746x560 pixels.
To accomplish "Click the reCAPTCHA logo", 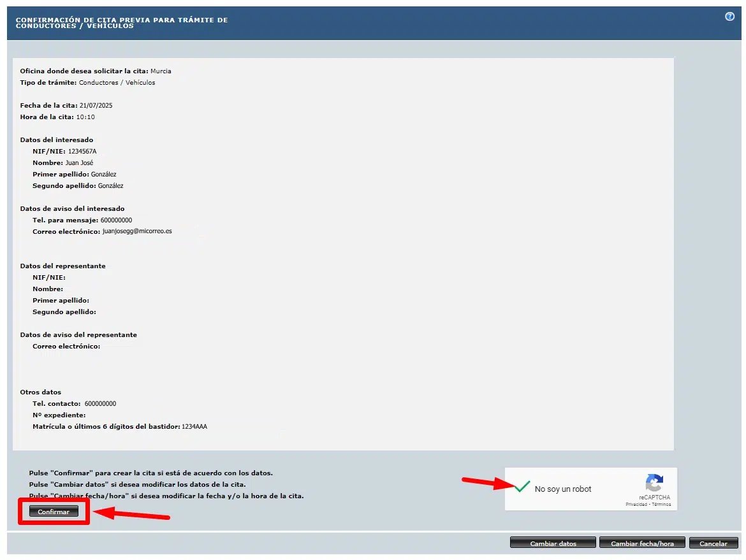I will click(654, 483).
